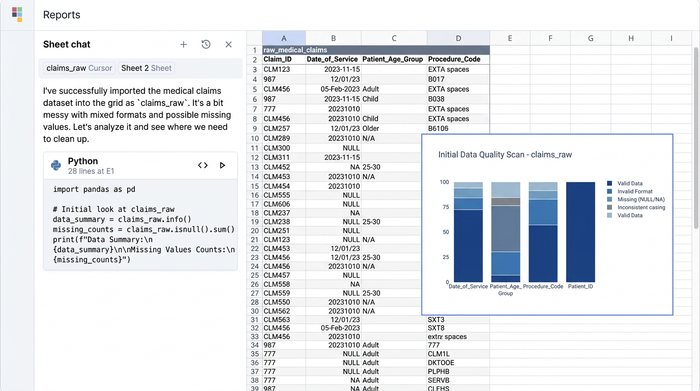Select cell B6106 in row 9
The height and width of the screenshot is (391, 700).
tap(458, 129)
